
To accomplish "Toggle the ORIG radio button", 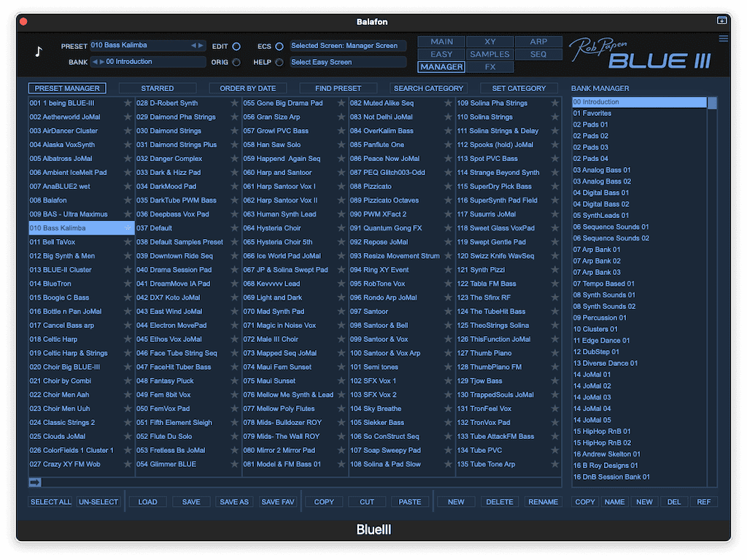I will tap(236, 63).
